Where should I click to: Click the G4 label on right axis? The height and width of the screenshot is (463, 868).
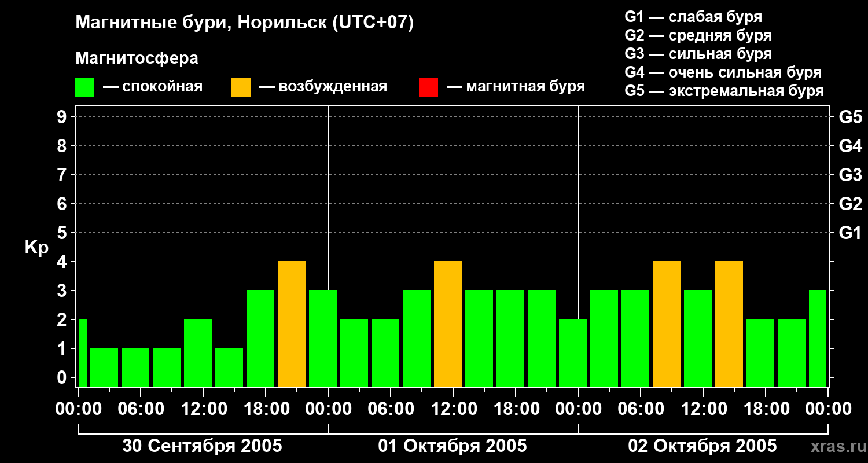[x=850, y=146]
